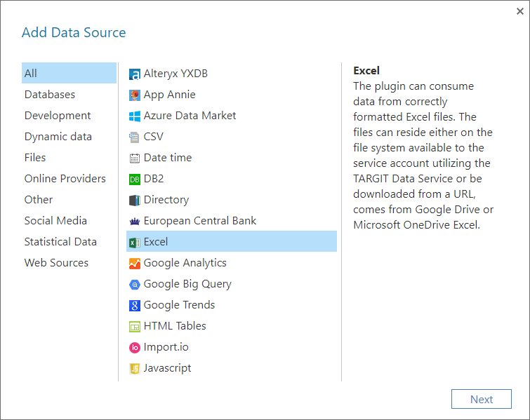530x420 pixels.
Task: Click the CSV file icon
Action: [x=135, y=137]
